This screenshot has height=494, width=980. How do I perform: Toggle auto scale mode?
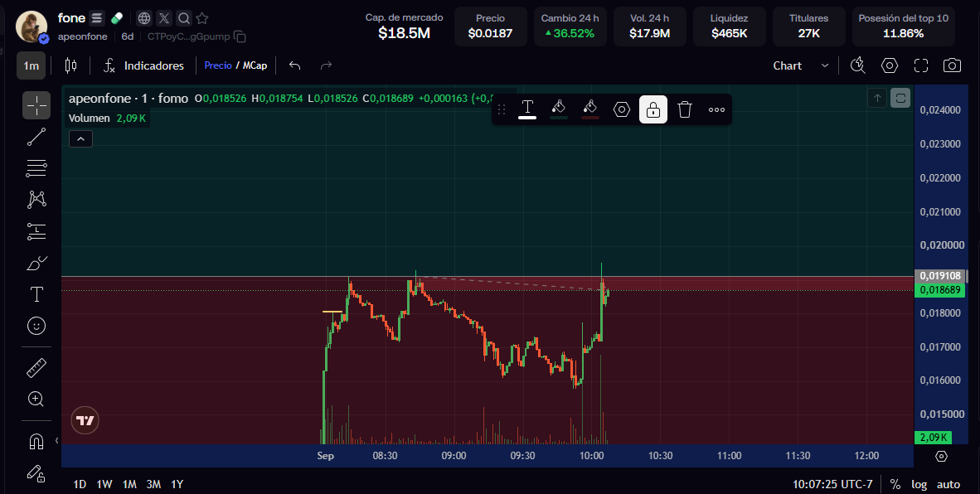[x=948, y=484]
